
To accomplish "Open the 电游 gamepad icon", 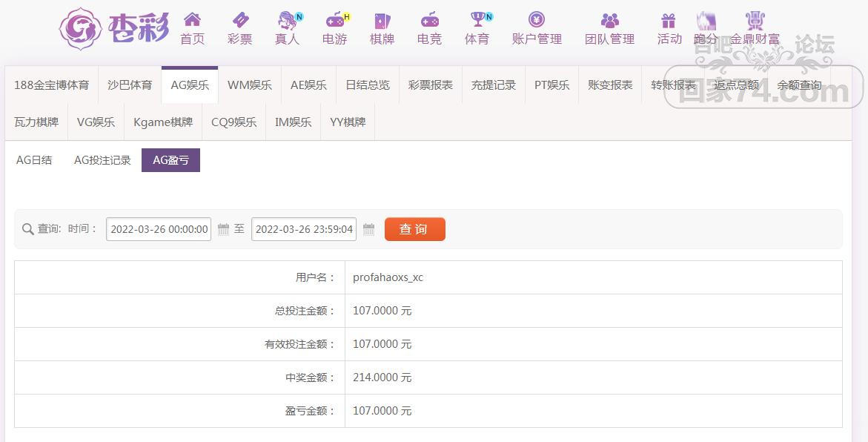I will pos(335,20).
